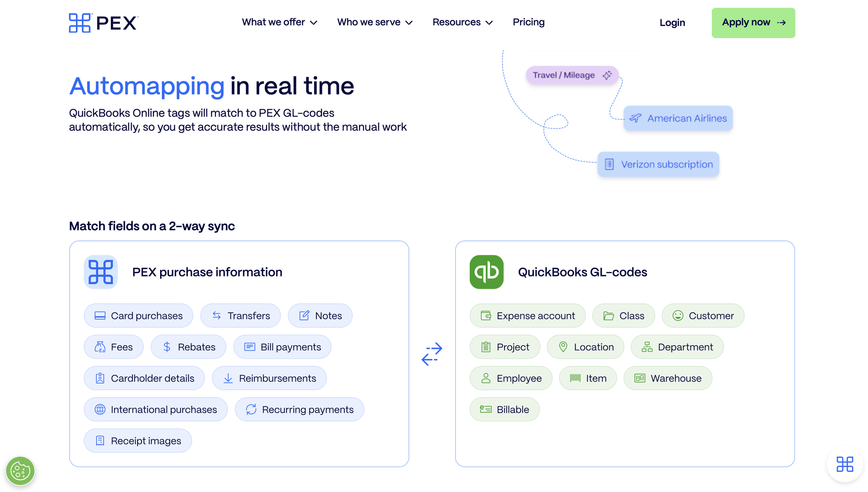
Task: Click the Notes pencil icon
Action: pyautogui.click(x=304, y=315)
